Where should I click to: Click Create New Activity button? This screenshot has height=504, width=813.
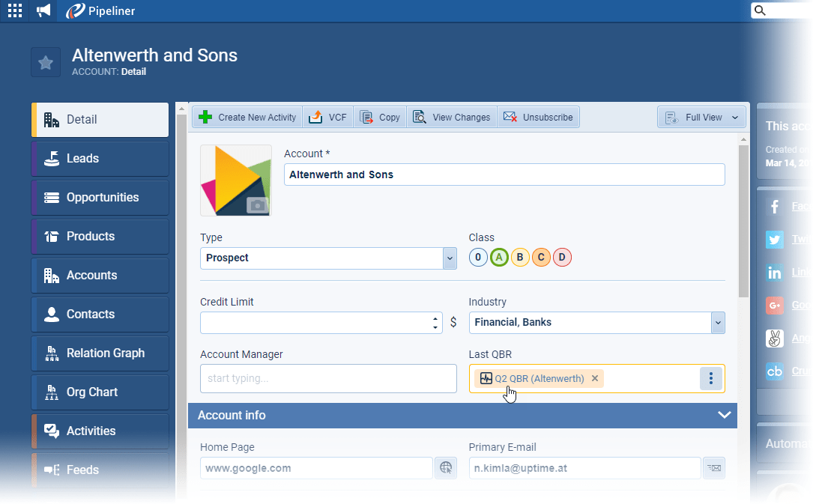click(248, 118)
